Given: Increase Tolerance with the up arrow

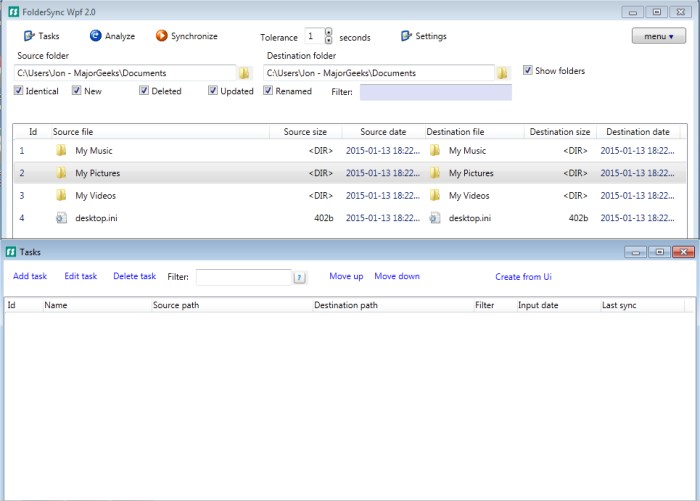Looking at the screenshot, I should point(329,32).
